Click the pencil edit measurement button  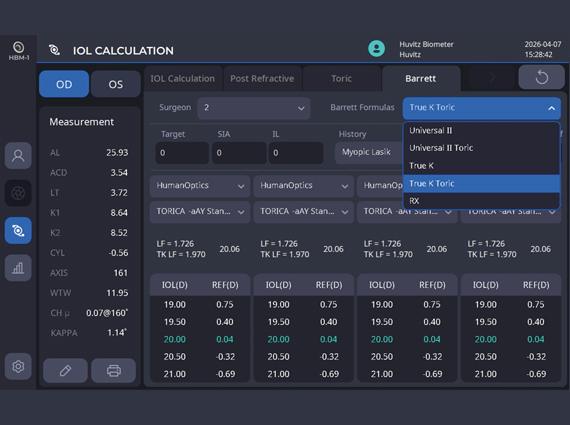coord(65,370)
